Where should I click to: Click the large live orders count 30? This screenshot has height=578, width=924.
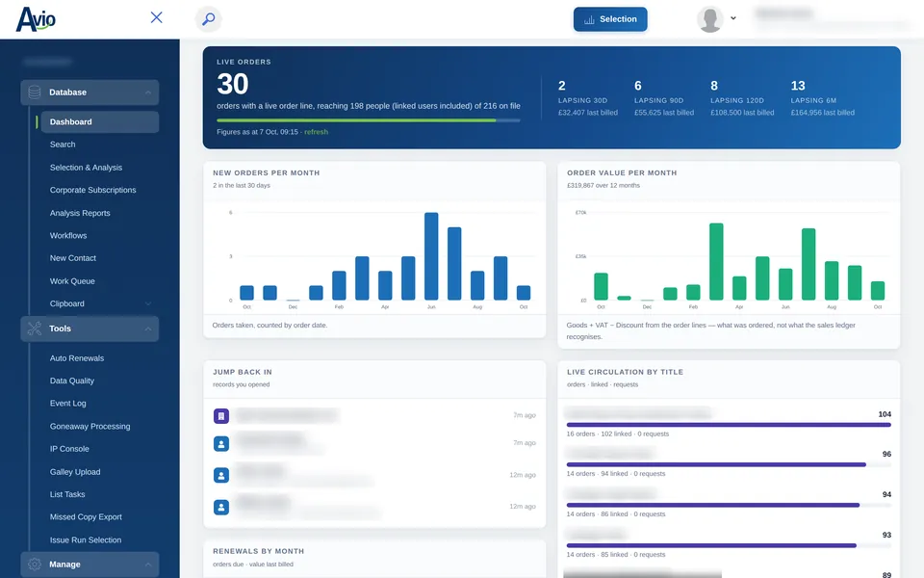(233, 85)
